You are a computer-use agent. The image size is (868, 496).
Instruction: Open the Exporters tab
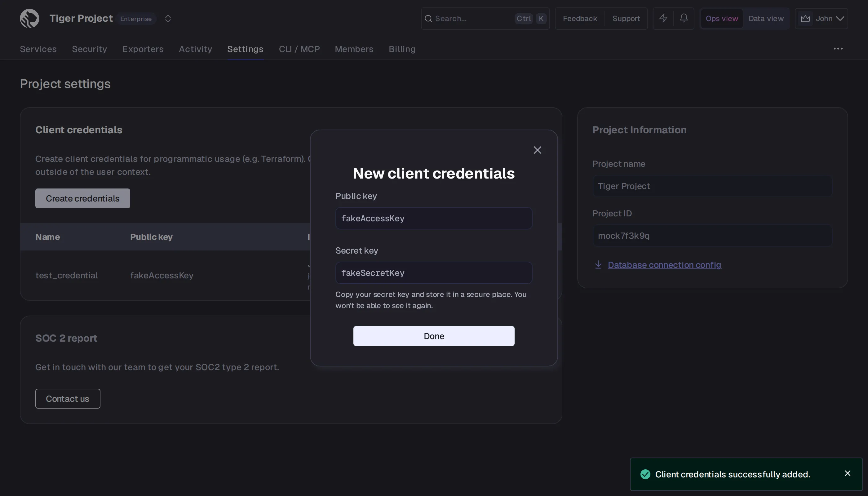(x=143, y=49)
